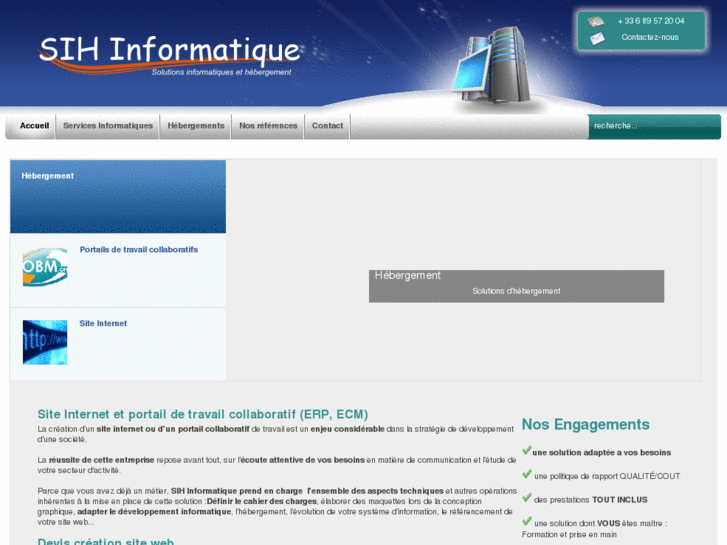The height and width of the screenshot is (545, 727).
Task: Open the Nos références menu
Action: click(x=268, y=126)
